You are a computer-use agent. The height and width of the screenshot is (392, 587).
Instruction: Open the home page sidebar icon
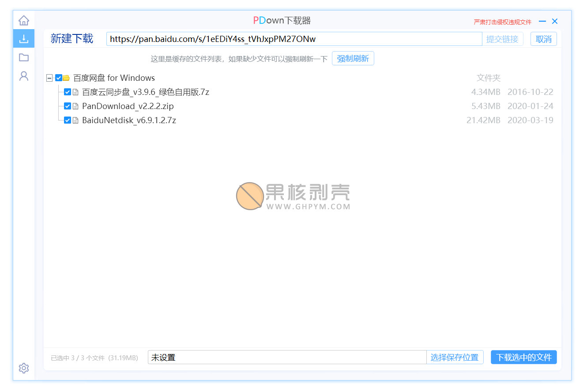24,20
